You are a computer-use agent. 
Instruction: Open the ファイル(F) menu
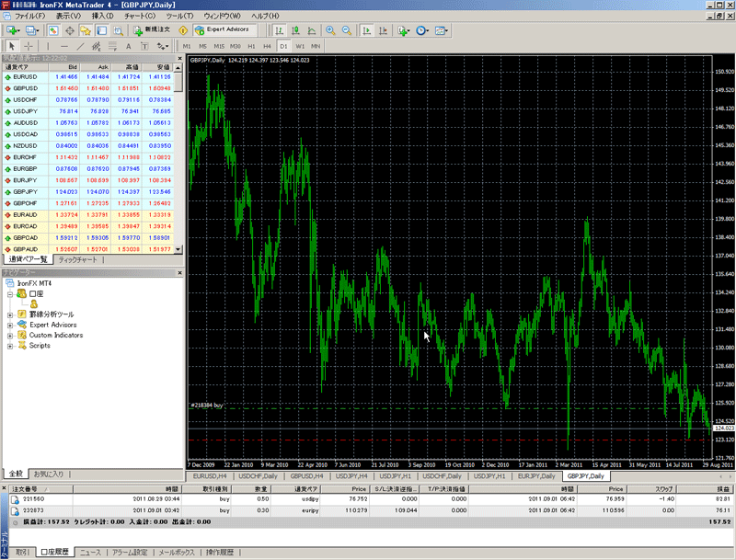30,16
